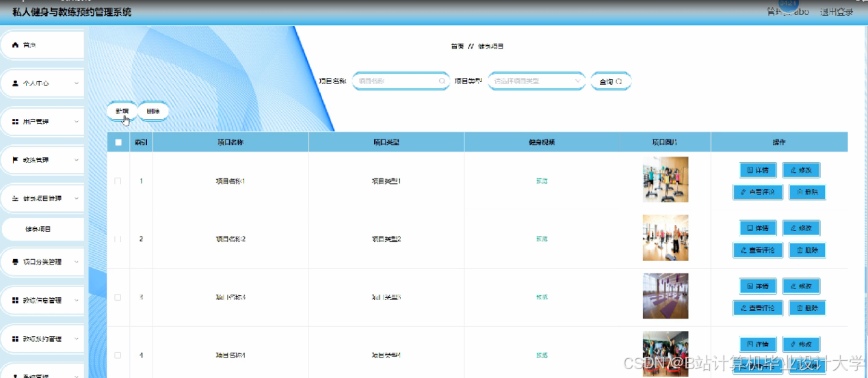
Task: Click 修改 edit for row 4
Action: (801, 344)
